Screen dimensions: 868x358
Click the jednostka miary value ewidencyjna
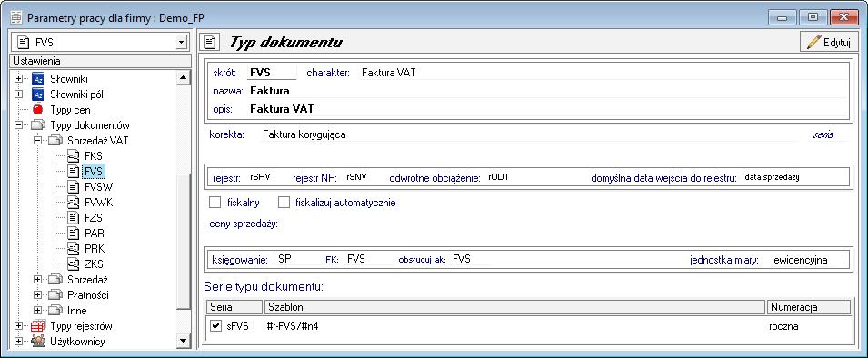[x=801, y=260]
